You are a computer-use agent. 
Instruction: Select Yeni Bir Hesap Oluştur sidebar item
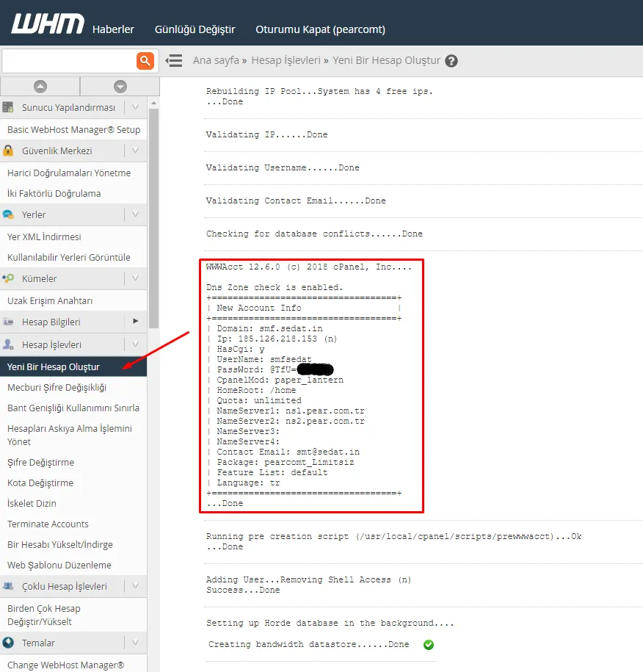point(73,367)
